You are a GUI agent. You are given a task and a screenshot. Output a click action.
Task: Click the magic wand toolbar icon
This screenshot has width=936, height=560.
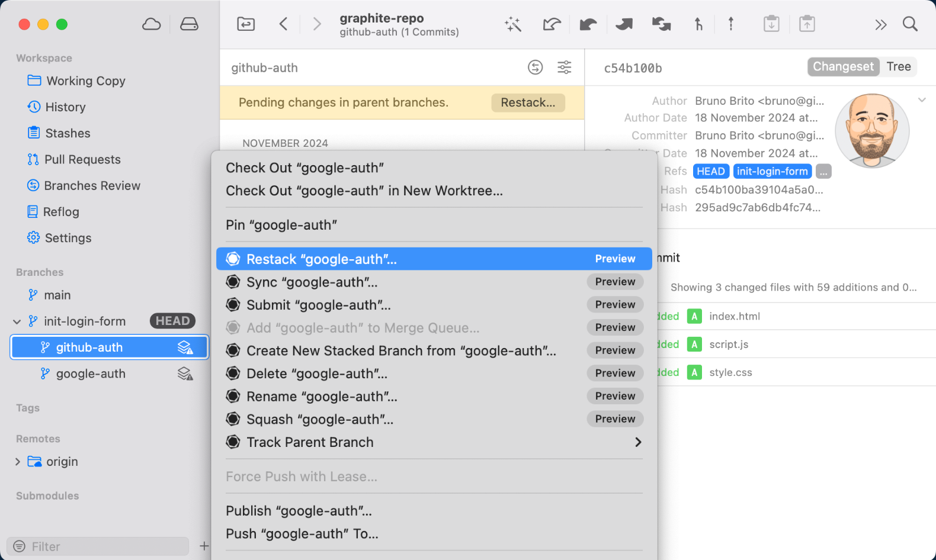pos(512,24)
